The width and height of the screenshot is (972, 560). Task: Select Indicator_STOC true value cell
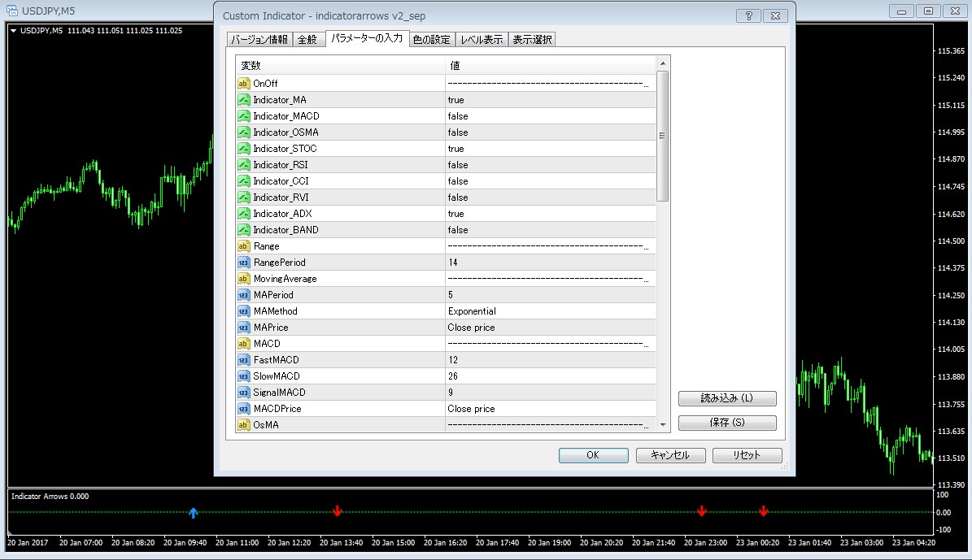coord(551,149)
